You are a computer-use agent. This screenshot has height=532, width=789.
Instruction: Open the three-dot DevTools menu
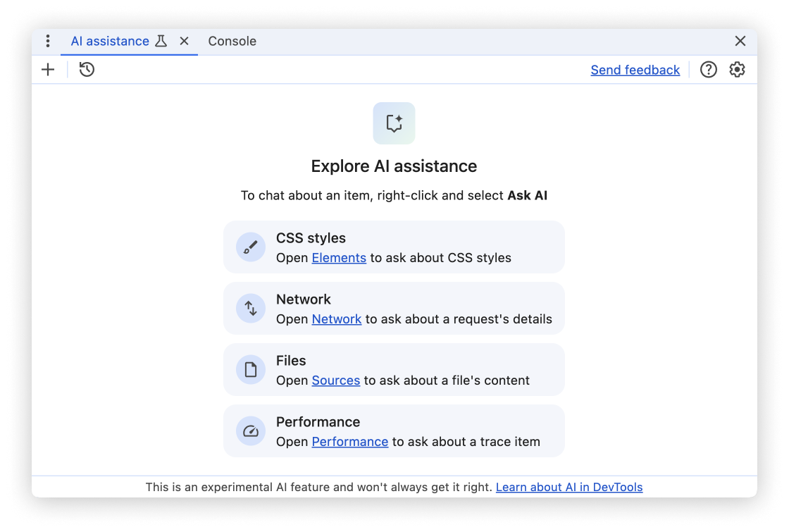pyautogui.click(x=47, y=41)
